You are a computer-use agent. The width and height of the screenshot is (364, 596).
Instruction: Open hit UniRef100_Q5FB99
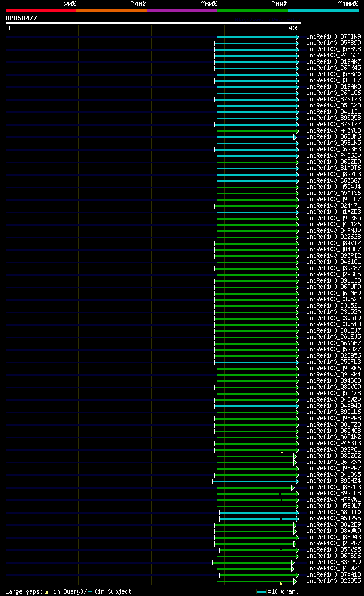334,43
